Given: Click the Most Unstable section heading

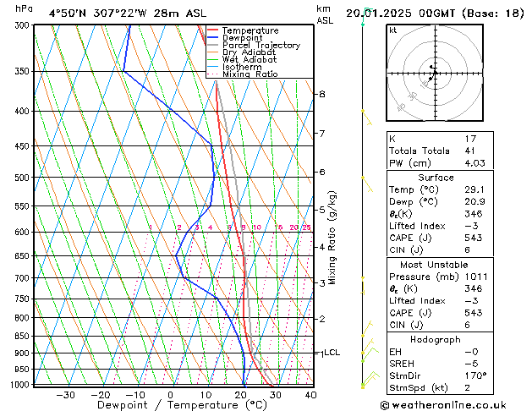Looking at the screenshot, I should pos(434,265).
